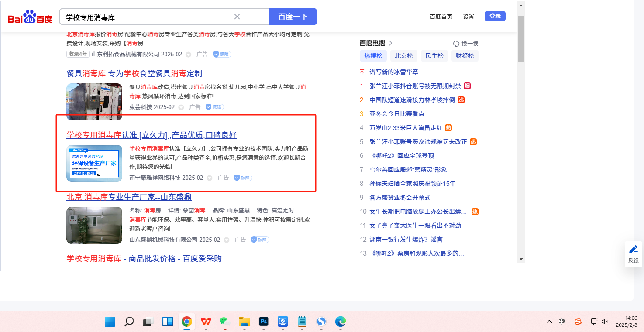Click the 保障 shield badge for 束芸科技
The height and width of the screenshot is (332, 644).
[x=214, y=107]
